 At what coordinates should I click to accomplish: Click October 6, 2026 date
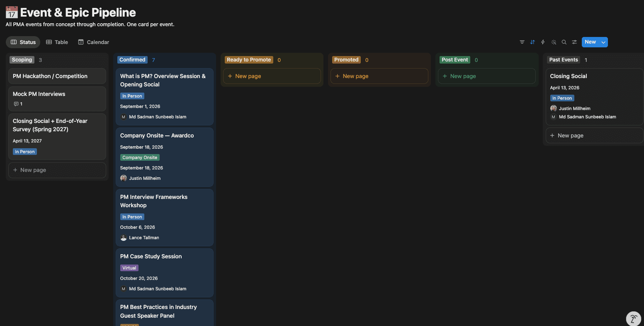(138, 227)
